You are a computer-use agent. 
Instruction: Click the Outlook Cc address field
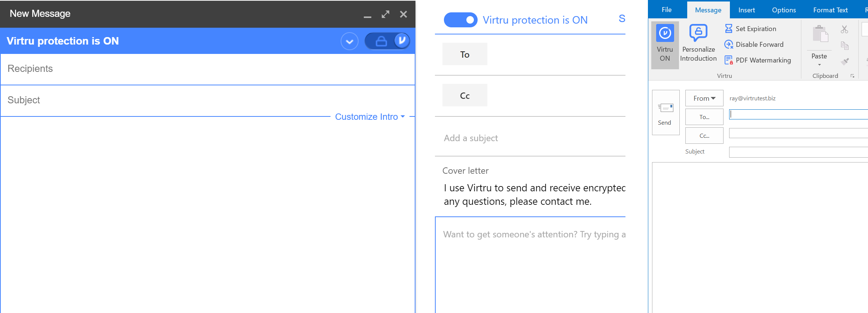point(798,133)
